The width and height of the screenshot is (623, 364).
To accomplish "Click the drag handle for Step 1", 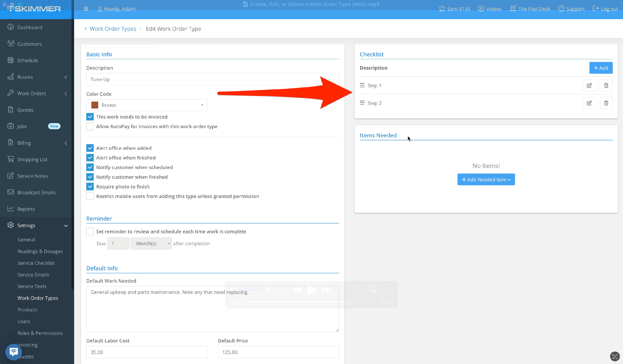I will click(362, 85).
